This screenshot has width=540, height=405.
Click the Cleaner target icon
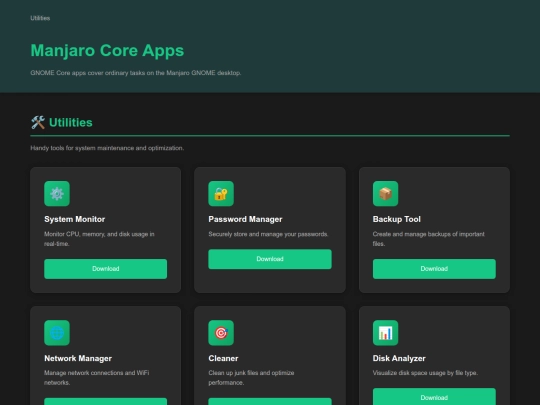click(221, 333)
